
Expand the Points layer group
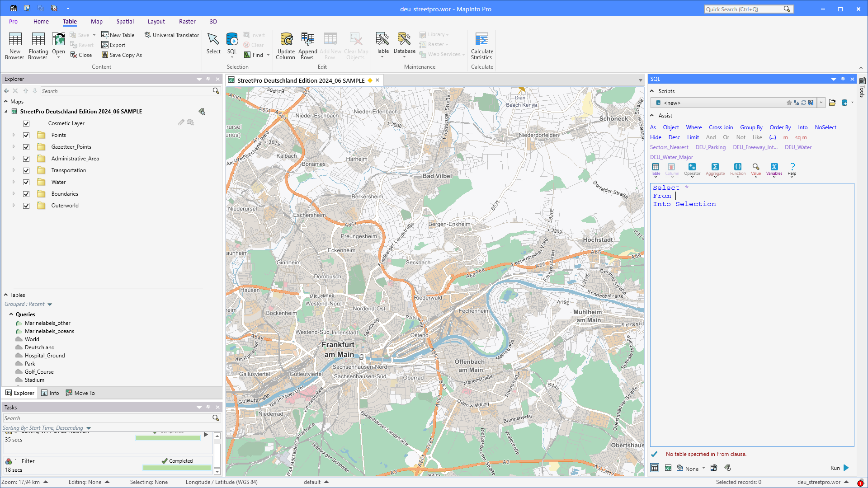(13, 135)
